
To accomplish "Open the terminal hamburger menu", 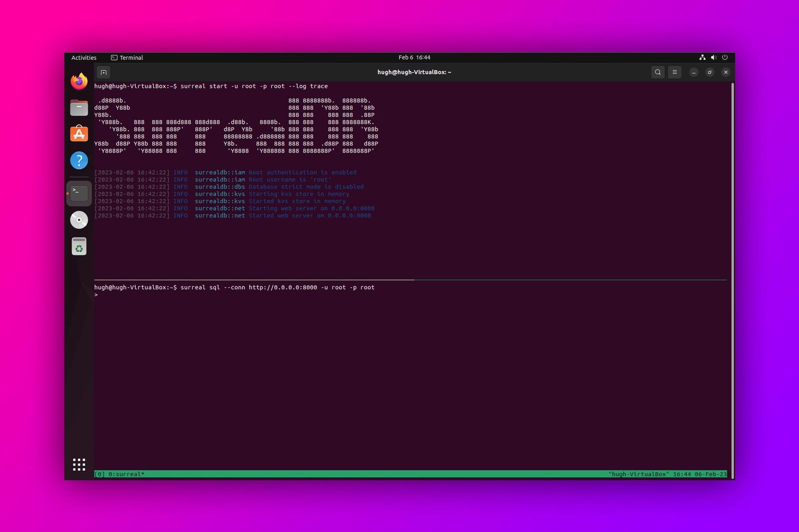I will pyautogui.click(x=675, y=72).
